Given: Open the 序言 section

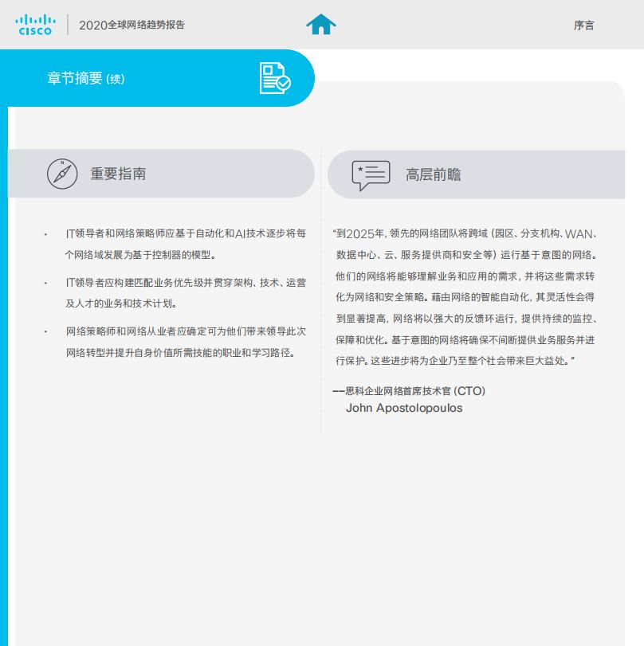Looking at the screenshot, I should (586, 25).
